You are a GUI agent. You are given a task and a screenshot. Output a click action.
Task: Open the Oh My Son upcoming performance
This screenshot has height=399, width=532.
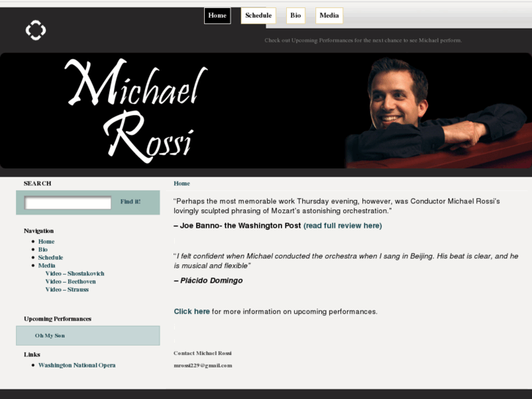pos(50,335)
